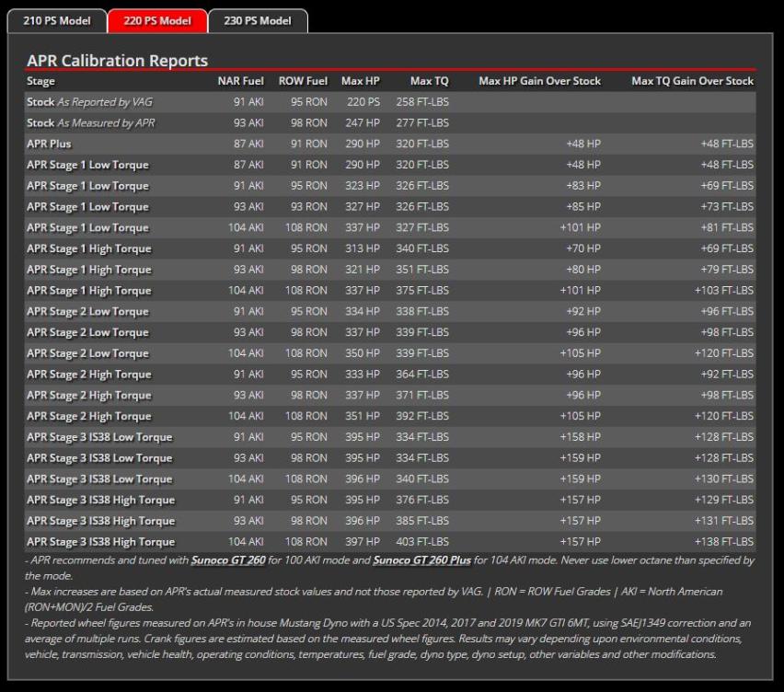The width and height of the screenshot is (784, 692).
Task: Click the 351 FT-LBS cell
Action: point(422,270)
